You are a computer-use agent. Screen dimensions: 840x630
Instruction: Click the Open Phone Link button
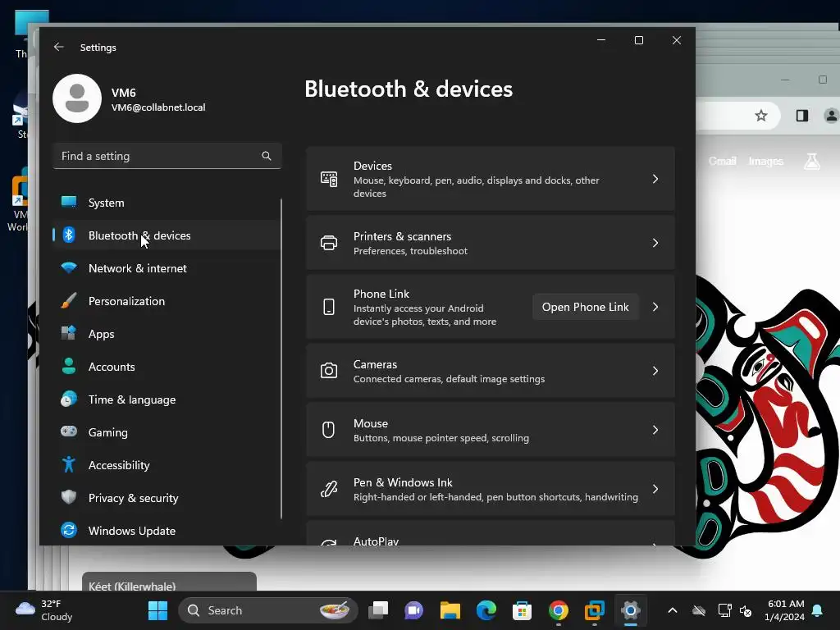pos(585,307)
